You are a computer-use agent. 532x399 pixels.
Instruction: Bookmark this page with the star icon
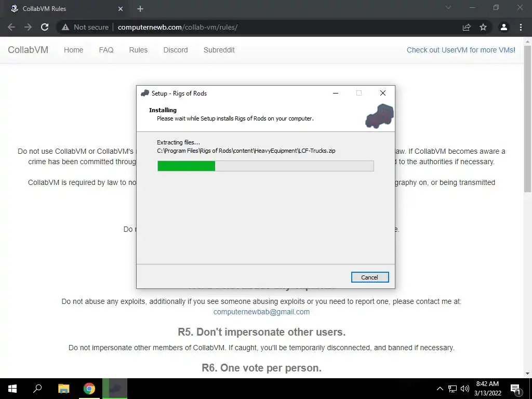(x=483, y=27)
